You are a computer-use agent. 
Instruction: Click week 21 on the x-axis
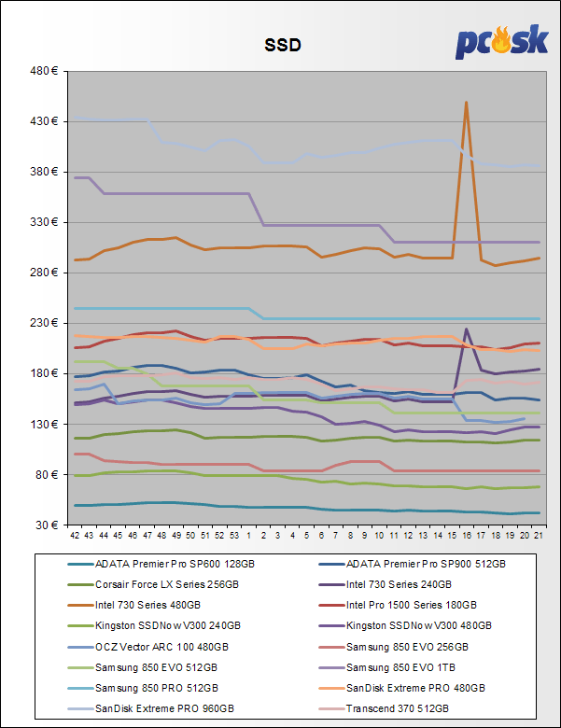tap(539, 536)
